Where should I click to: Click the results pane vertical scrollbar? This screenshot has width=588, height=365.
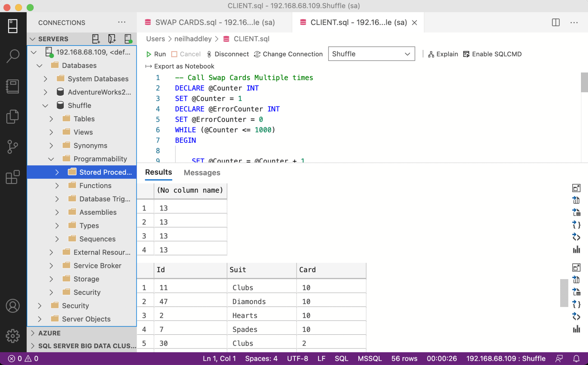(564, 293)
